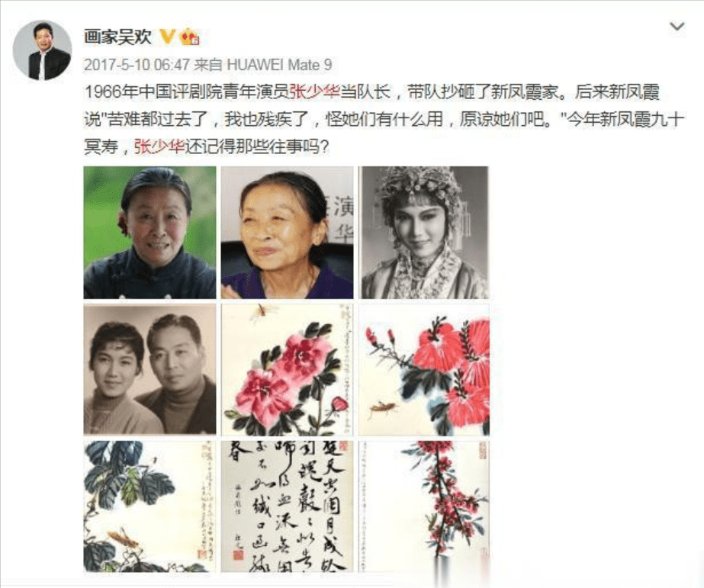Open the photo of woman in purple
Viewport: 704px width, 588px height.
[287, 233]
